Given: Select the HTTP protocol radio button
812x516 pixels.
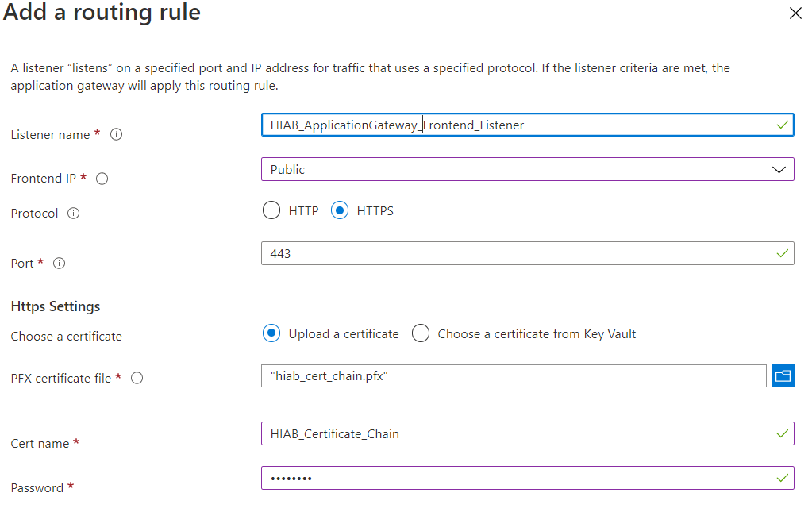Looking at the screenshot, I should point(272,210).
